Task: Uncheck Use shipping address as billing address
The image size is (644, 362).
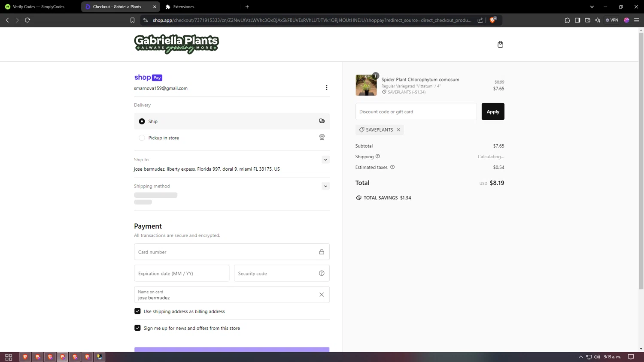Action: click(137, 311)
